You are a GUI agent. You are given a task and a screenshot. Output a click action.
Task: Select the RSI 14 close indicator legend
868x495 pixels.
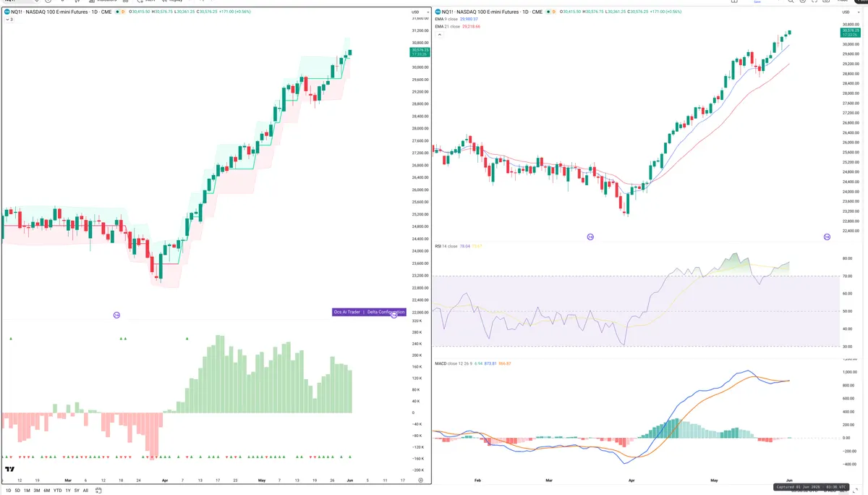pos(458,246)
